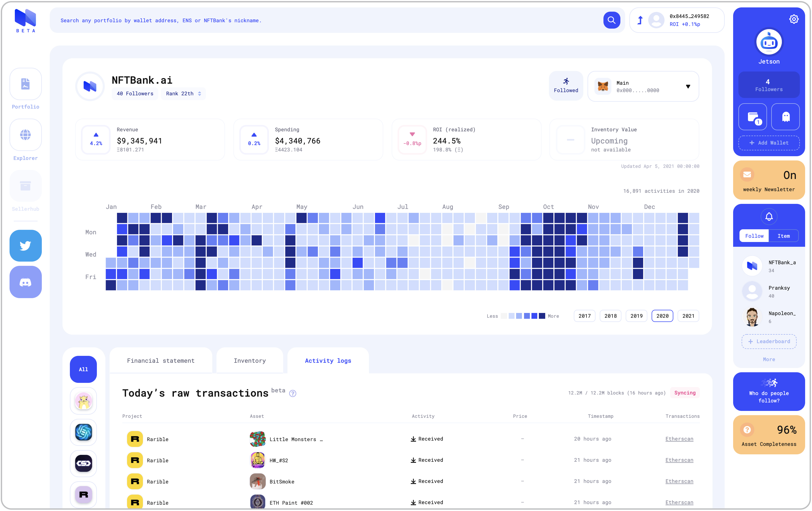This screenshot has width=812, height=511.
Task: Open the Explorer globe icon
Action: point(26,135)
